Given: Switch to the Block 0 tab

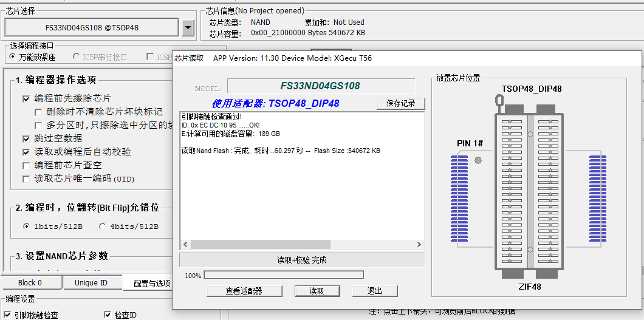Looking at the screenshot, I should tap(30, 283).
